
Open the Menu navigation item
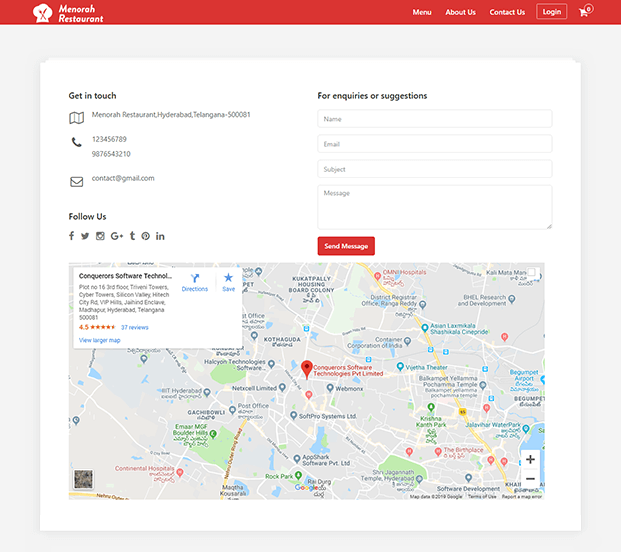tap(422, 12)
